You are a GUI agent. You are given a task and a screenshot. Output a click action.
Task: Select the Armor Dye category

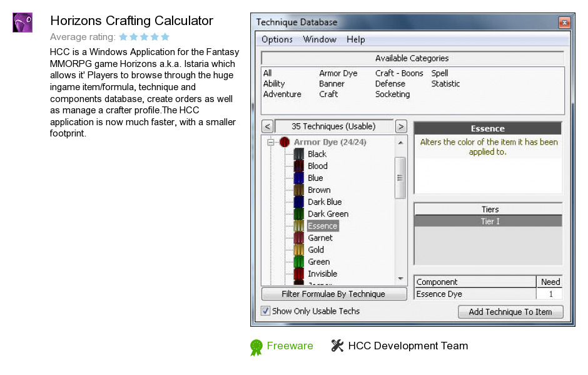(338, 73)
